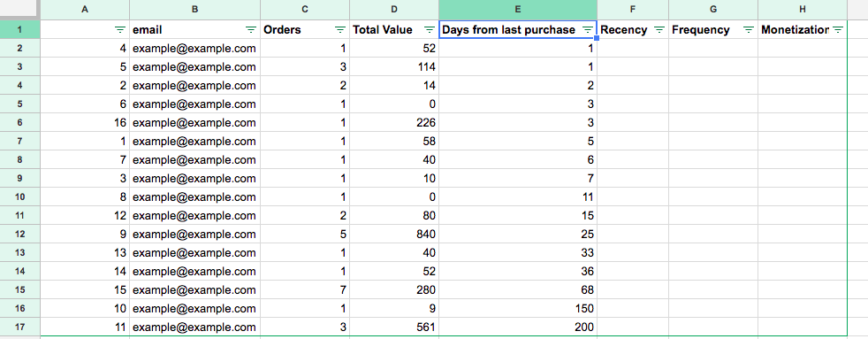Select row 5 header

pyautogui.click(x=20, y=104)
